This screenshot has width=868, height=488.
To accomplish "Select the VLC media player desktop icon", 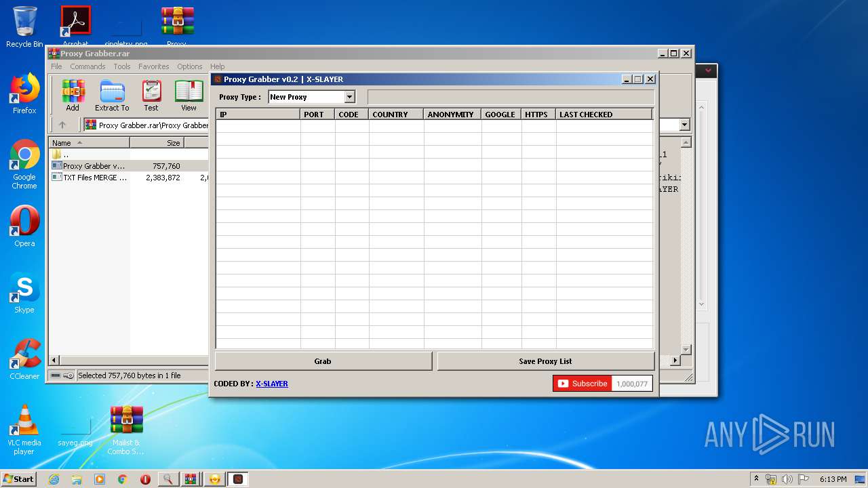I will [x=24, y=429].
